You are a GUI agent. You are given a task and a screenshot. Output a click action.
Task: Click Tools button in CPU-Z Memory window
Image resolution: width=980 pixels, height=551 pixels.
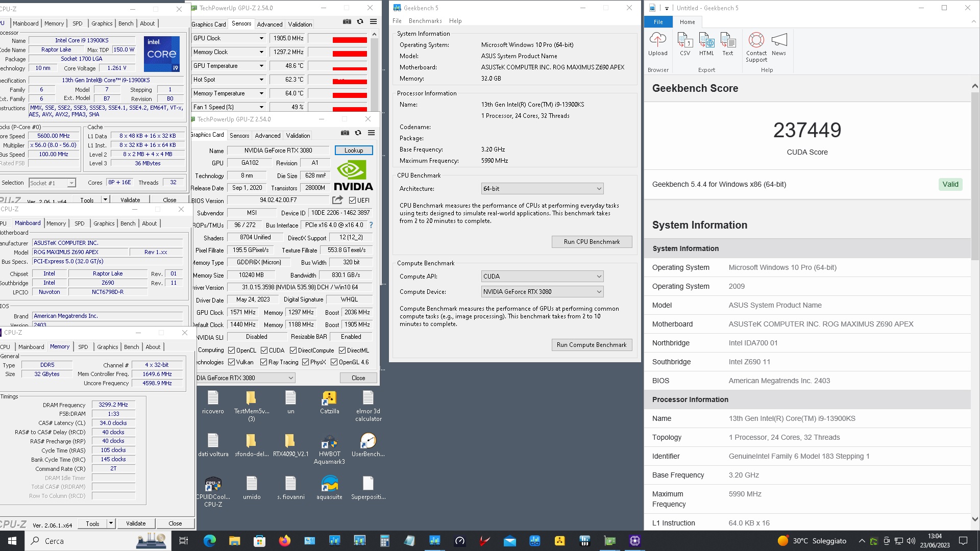93,523
